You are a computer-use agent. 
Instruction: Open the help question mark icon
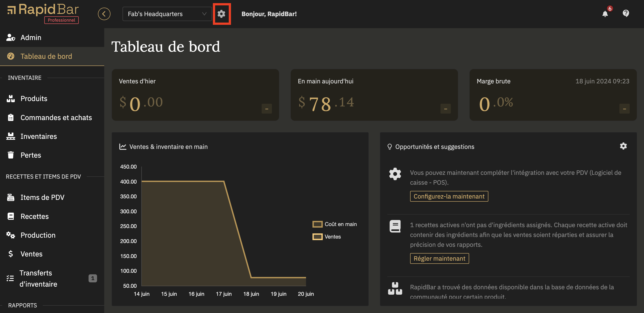[625, 13]
